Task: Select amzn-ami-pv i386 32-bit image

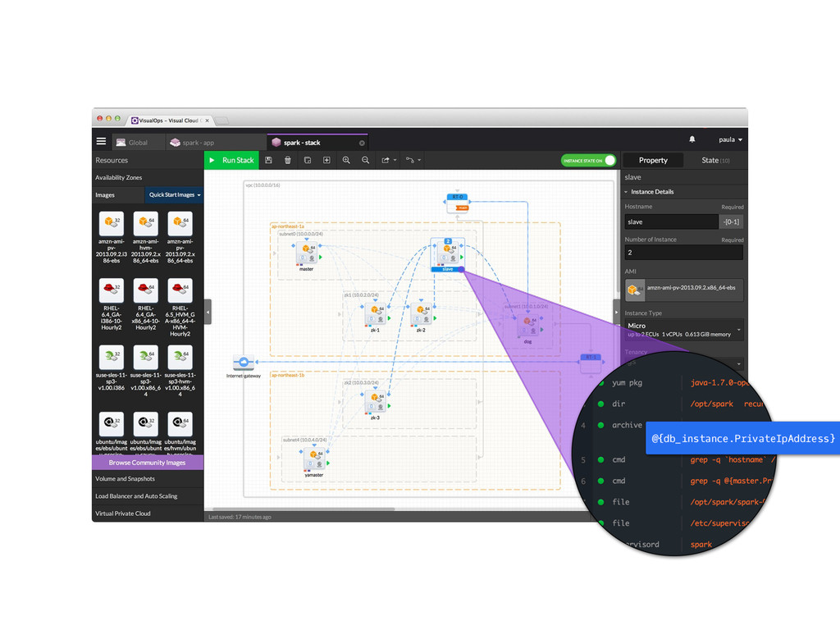Action: pos(112,237)
